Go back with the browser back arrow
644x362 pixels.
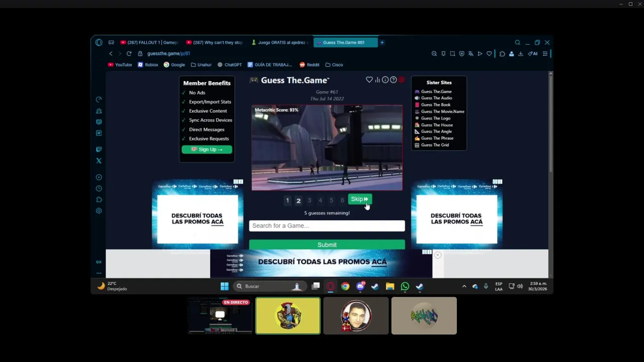tap(111, 53)
